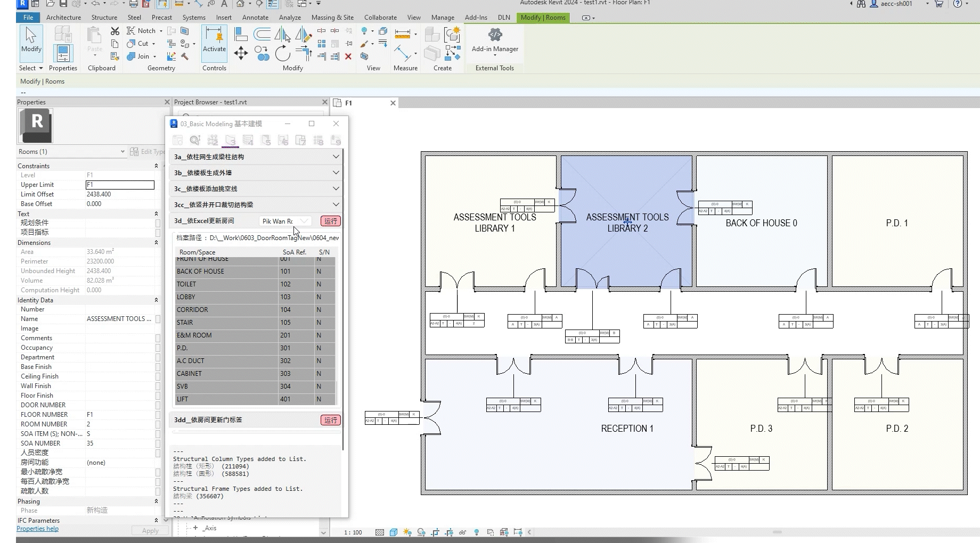Select the Trim/Extend to Corner tool
The height and width of the screenshot is (543, 980).
(304, 53)
